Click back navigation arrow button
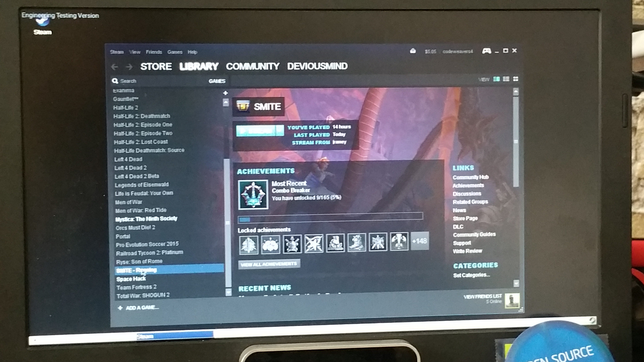The image size is (644, 362). [x=115, y=67]
